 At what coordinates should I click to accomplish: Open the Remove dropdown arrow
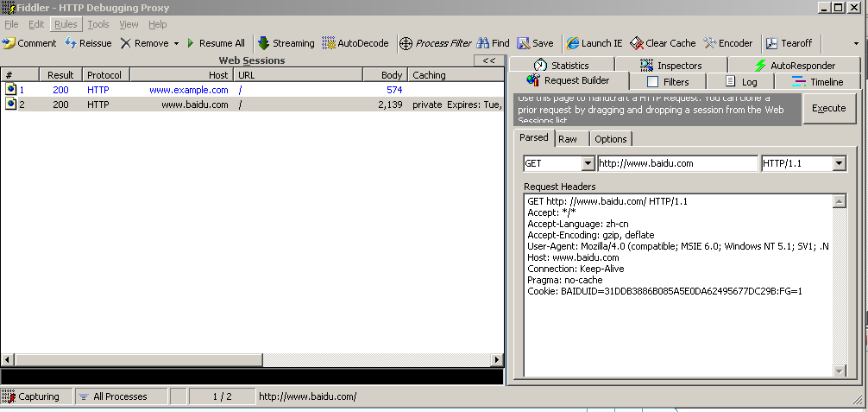coord(176,43)
